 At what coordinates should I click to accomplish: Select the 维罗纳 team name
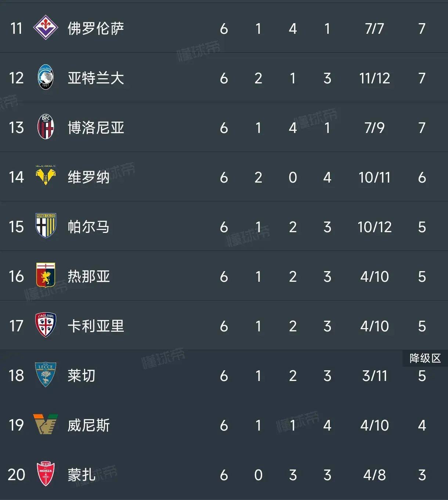[88, 177]
